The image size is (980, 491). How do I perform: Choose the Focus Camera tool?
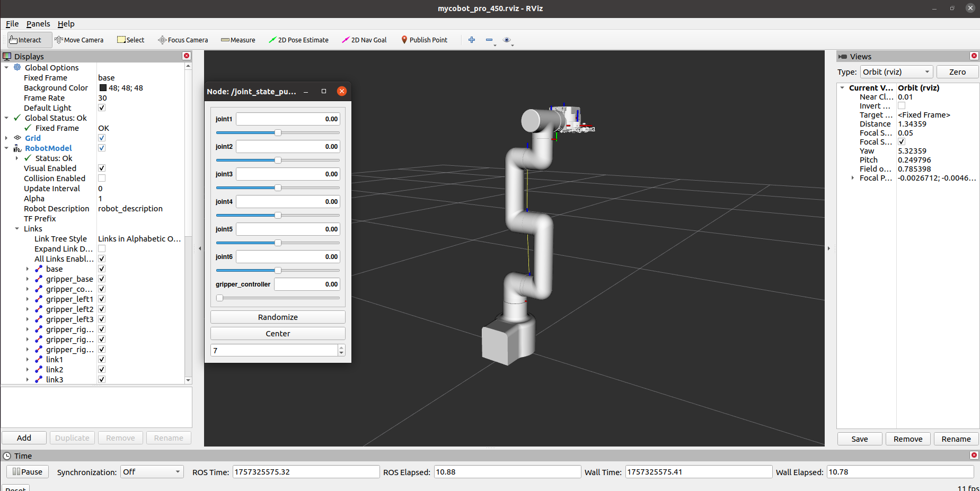tap(183, 40)
